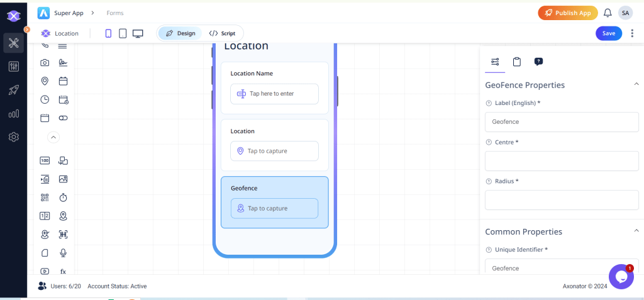Pick the signature widget icon
Viewport: 644px width, 300px height.
point(63,62)
